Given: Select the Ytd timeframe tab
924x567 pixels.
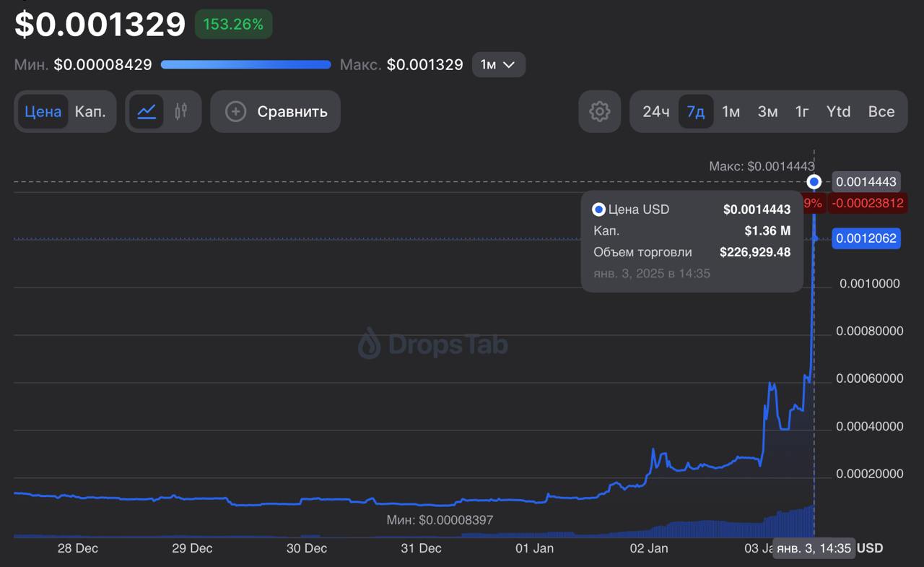Looking at the screenshot, I should tap(838, 111).
